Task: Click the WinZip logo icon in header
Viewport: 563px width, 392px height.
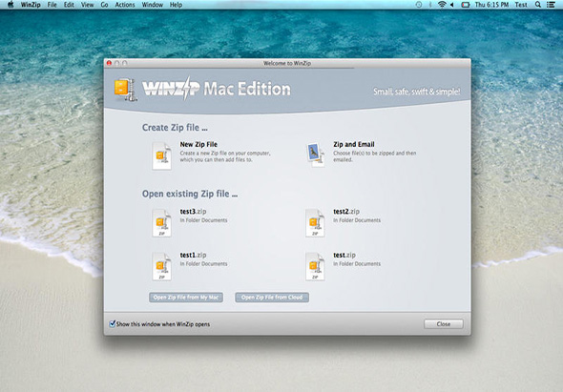Action: click(125, 90)
